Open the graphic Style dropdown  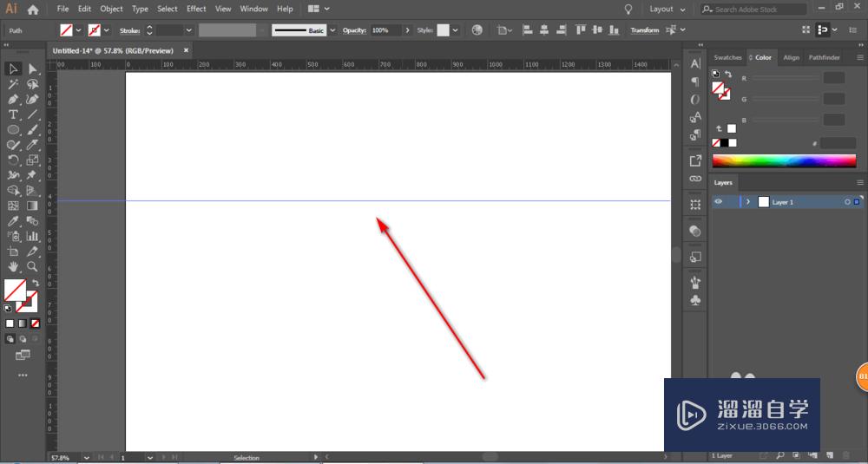coord(455,30)
